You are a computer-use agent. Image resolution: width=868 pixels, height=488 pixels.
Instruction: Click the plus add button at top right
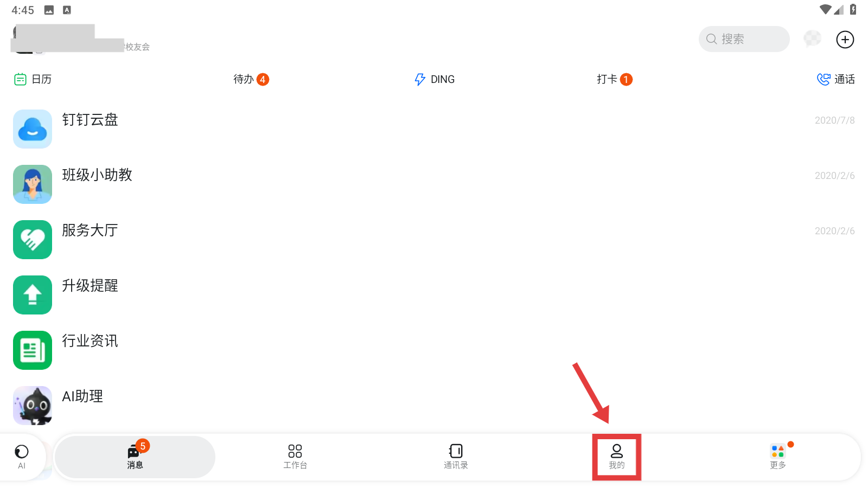tap(845, 40)
